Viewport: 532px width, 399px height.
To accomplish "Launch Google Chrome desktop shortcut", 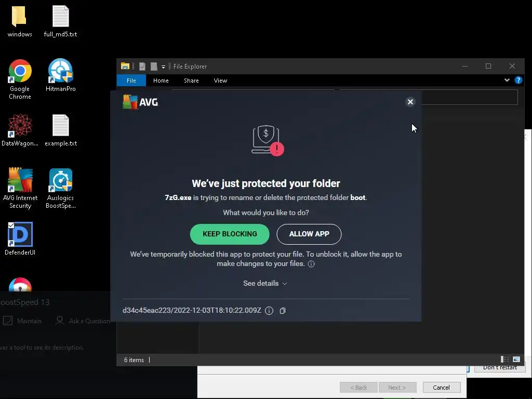I will pyautogui.click(x=20, y=79).
